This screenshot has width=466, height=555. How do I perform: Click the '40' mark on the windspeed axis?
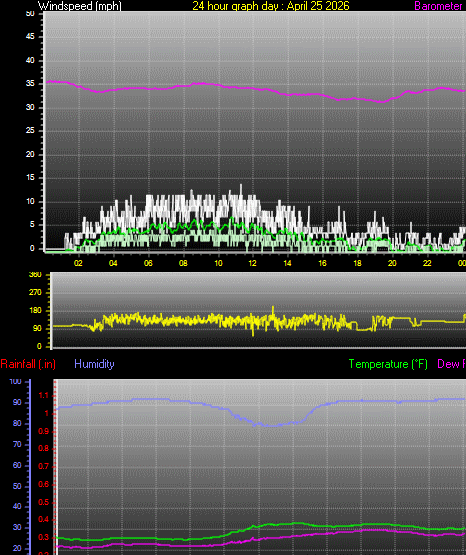click(30, 60)
